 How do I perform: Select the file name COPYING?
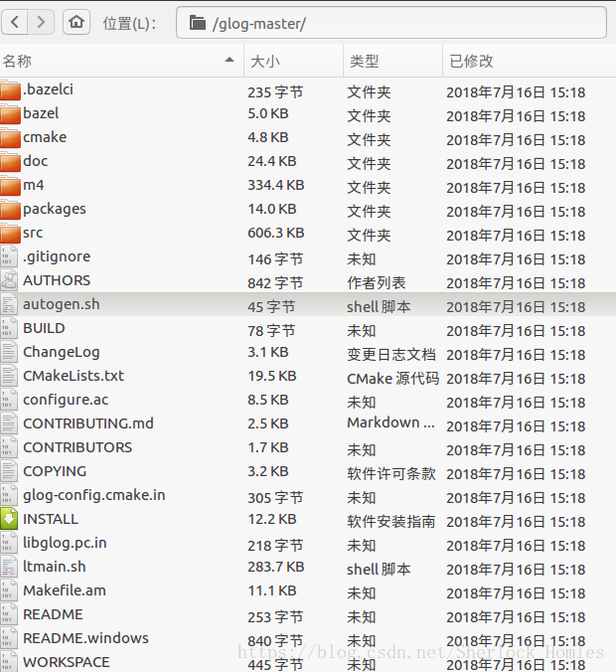[x=55, y=471]
